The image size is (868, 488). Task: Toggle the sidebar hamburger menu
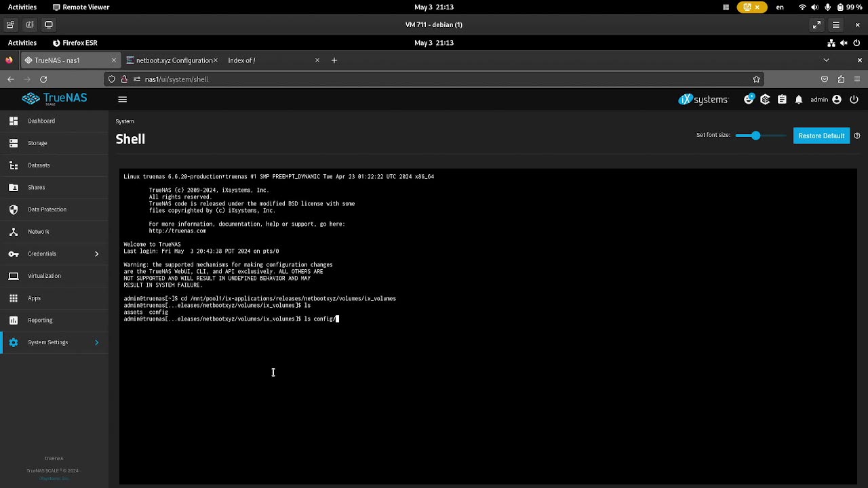coord(122,100)
